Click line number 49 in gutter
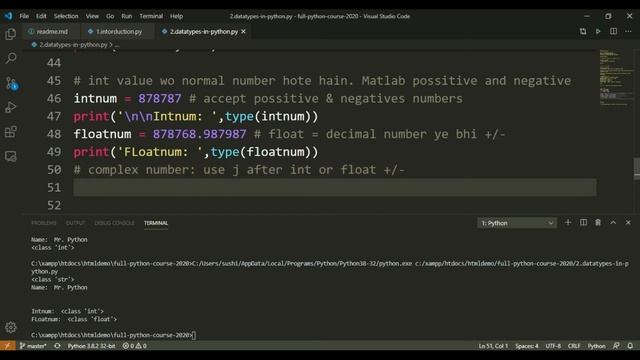640x360 pixels. [x=54, y=152]
